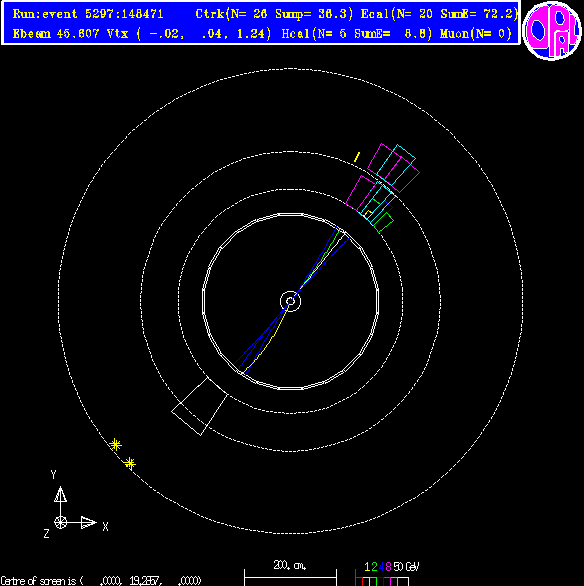Viewport: 584px width, 586px height.
Task: Select the small yellow dash near outer calorimeter
Action: (357, 157)
